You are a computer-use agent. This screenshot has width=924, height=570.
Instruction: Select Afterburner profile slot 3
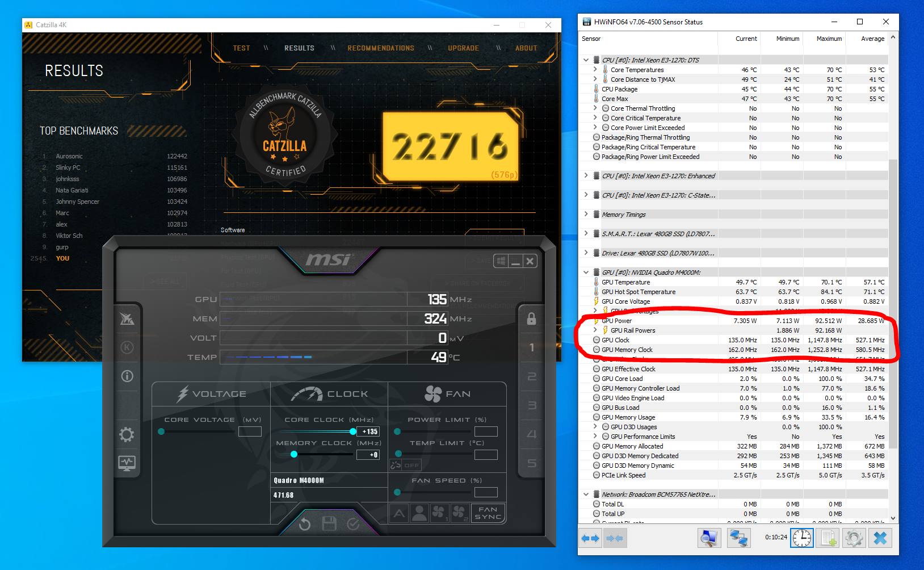[x=531, y=405]
